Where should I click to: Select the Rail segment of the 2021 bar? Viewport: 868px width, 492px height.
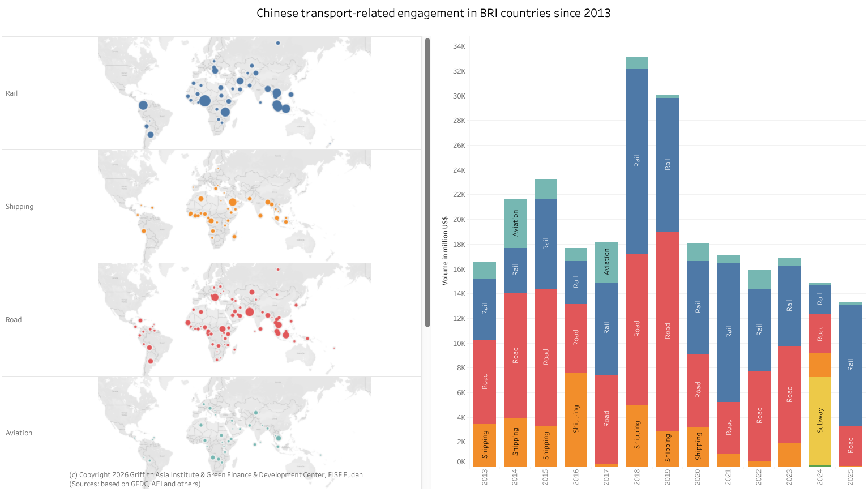pyautogui.click(x=728, y=332)
